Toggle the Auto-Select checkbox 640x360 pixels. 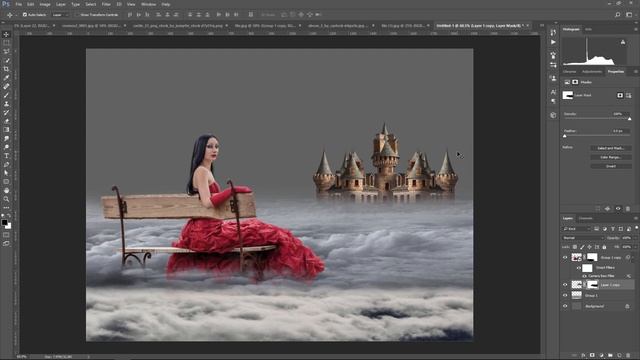[x=25, y=15]
